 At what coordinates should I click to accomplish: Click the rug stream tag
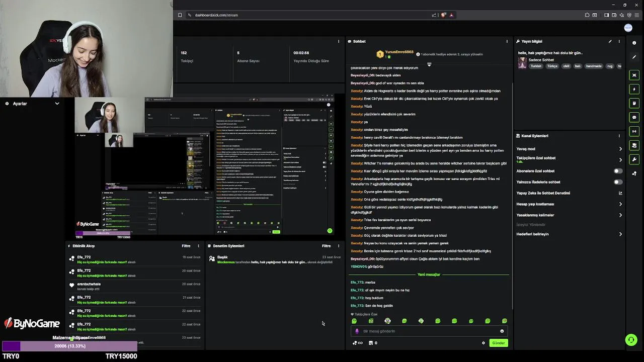(610, 66)
